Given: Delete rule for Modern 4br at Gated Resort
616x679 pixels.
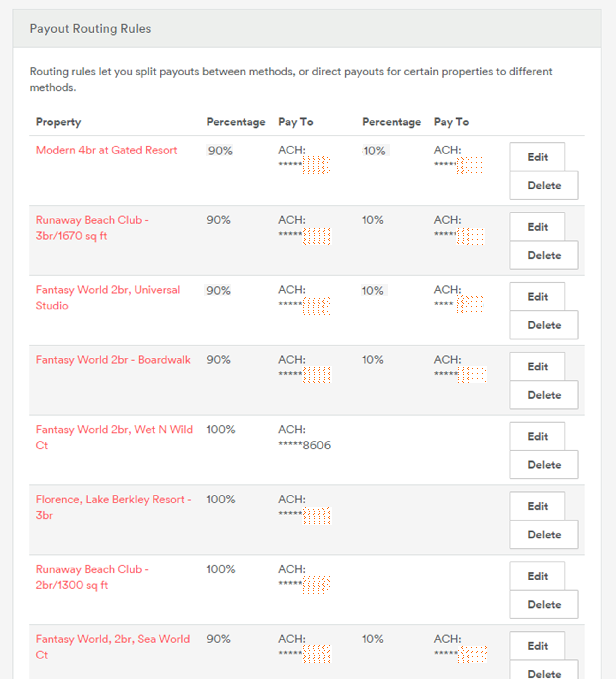Looking at the screenshot, I should click(544, 185).
